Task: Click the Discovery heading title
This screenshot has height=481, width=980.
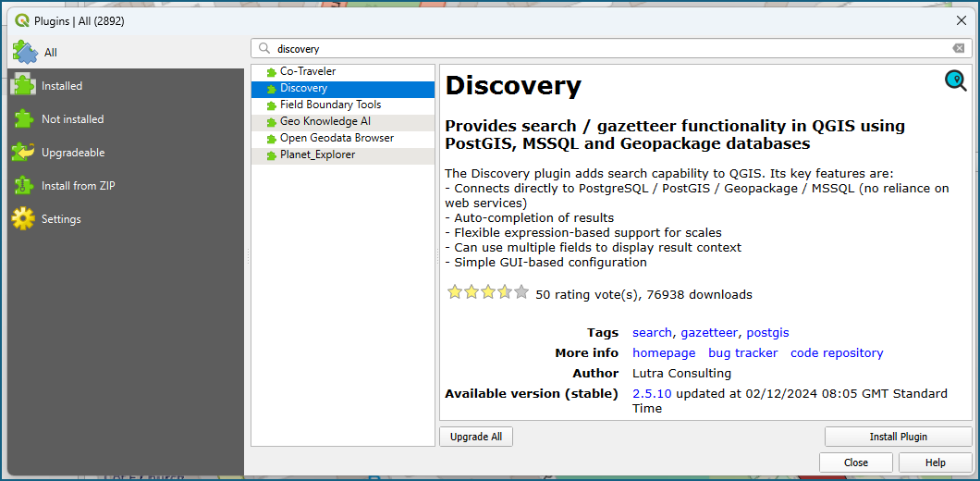Action: [x=513, y=86]
